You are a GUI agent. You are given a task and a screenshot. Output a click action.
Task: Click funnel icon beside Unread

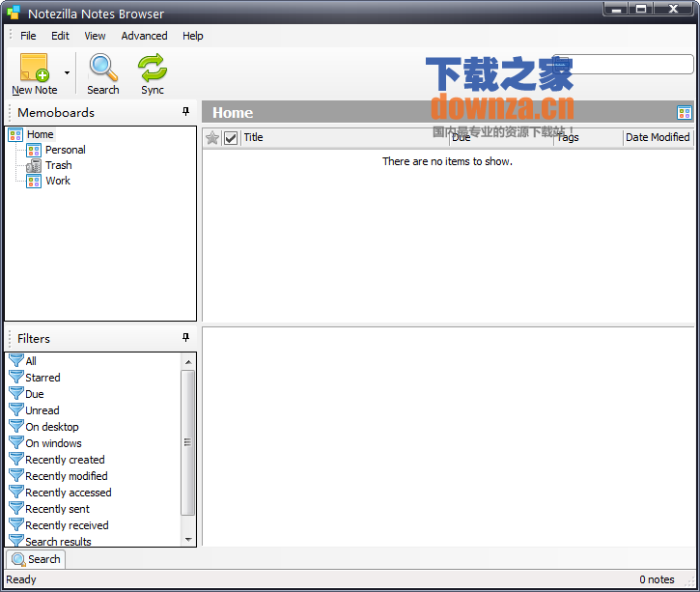click(x=16, y=409)
